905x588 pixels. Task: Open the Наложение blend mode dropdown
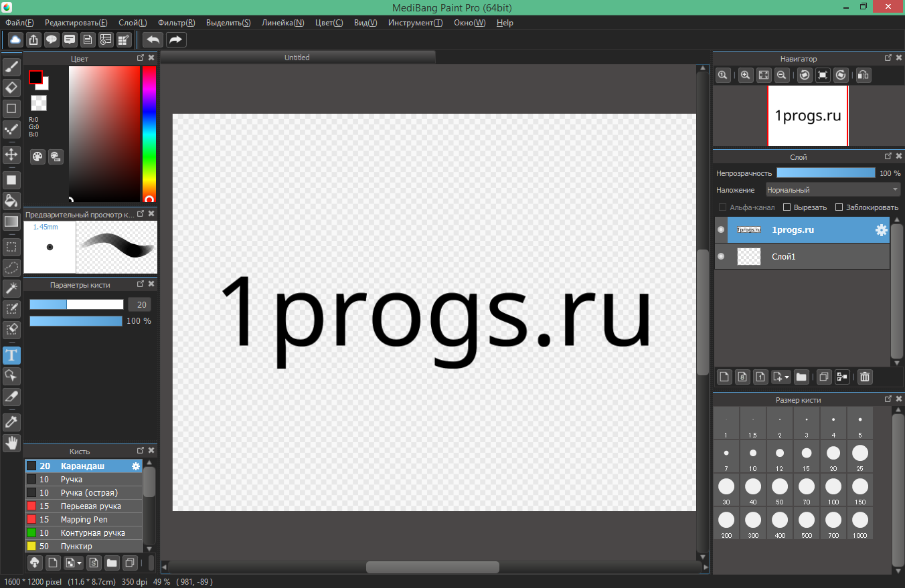(x=833, y=190)
